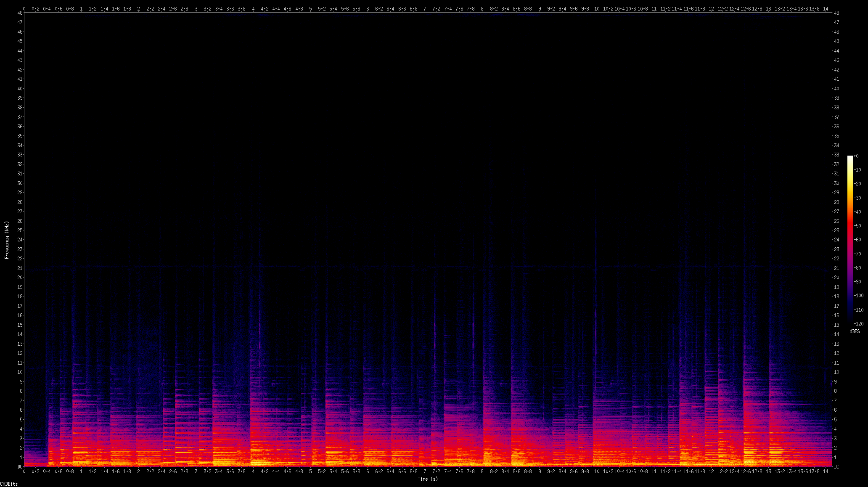Click the CHDBits watermark text
The width and height of the screenshot is (868, 487).
(9, 484)
